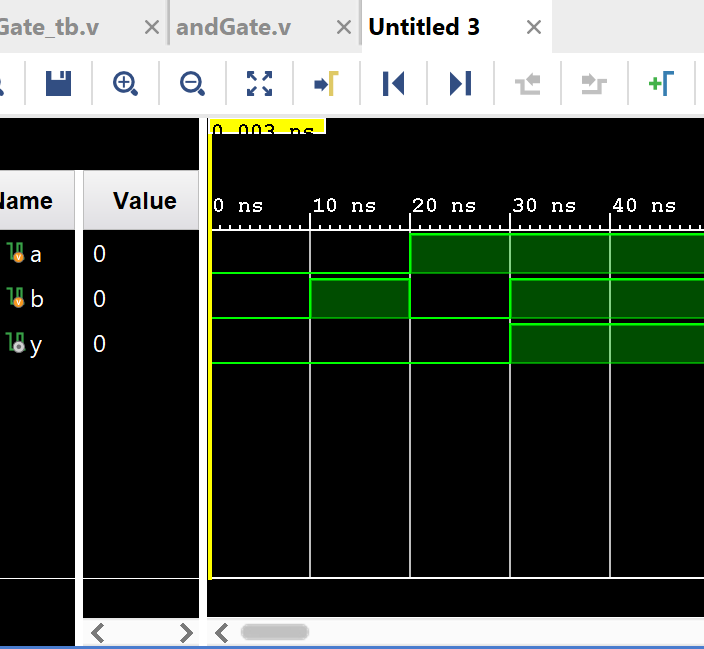Image resolution: width=704 pixels, height=649 pixels.
Task: Click the waveform horizontal scrollbar thumb
Action: click(x=275, y=632)
